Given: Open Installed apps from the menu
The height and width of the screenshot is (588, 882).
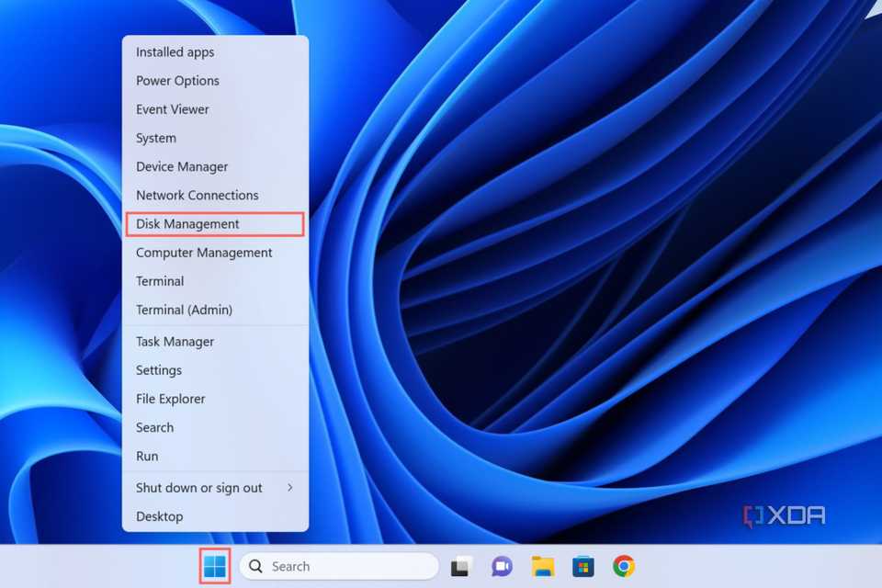Looking at the screenshot, I should click(x=215, y=51).
